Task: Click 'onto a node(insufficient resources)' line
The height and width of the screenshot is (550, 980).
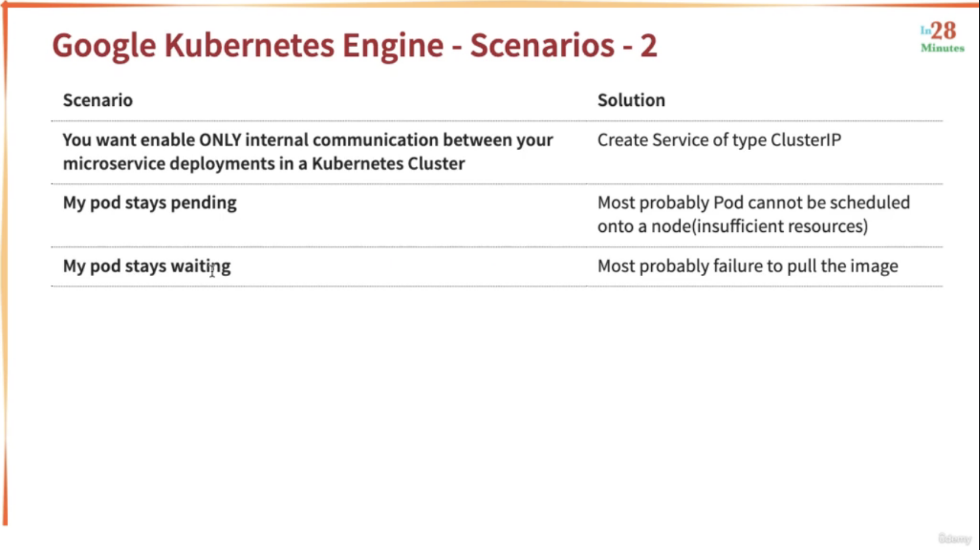Action: (x=732, y=227)
